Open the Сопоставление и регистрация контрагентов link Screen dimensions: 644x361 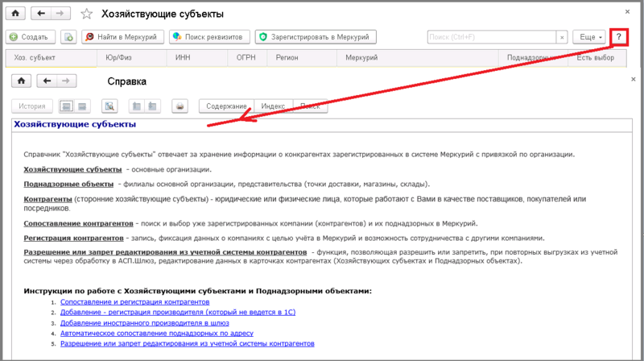[x=129, y=301]
